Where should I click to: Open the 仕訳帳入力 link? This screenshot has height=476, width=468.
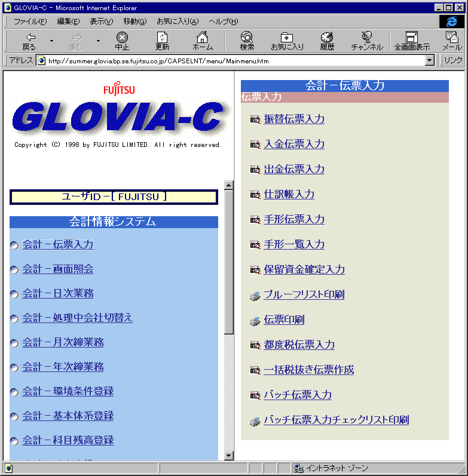tap(289, 194)
